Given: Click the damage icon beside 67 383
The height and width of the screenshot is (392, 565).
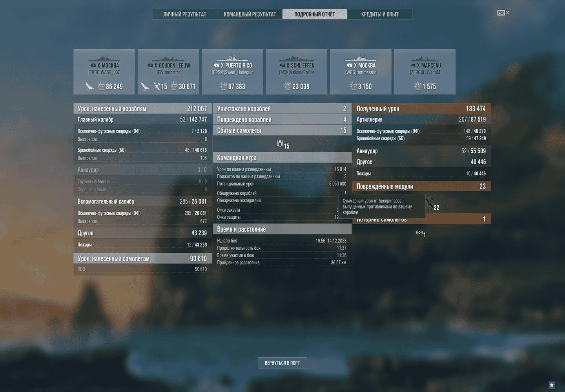Looking at the screenshot, I should 224,86.
